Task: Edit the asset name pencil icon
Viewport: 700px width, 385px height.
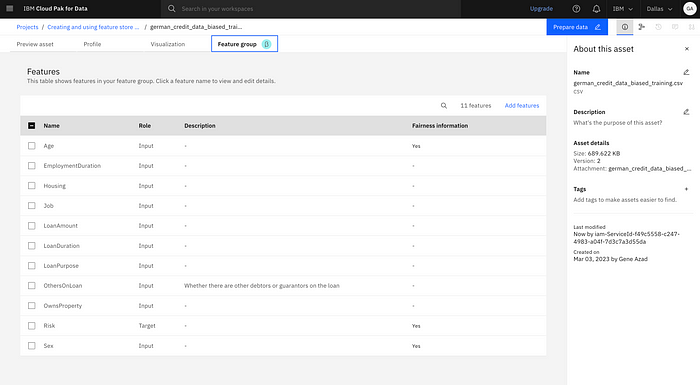Action: 687,72
